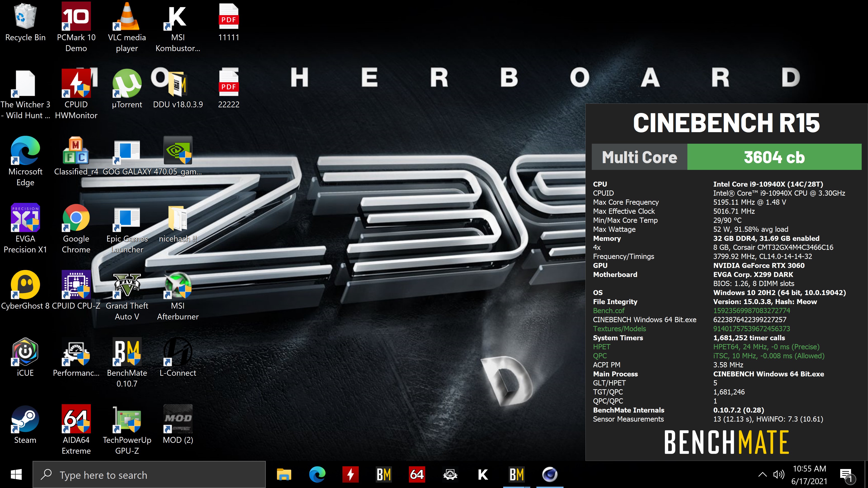
Task: Expand the hidden system tray icons
Action: pos(762,474)
